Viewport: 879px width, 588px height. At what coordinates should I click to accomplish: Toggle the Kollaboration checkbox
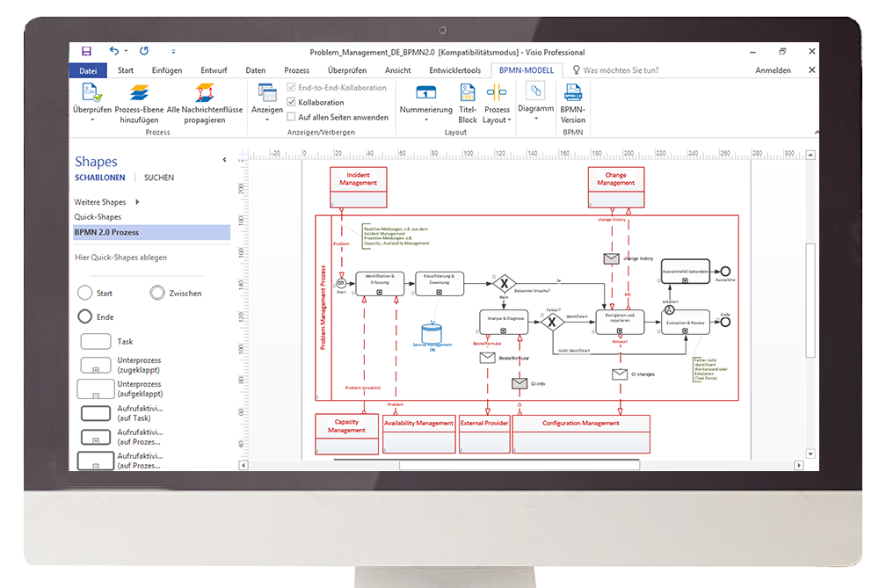click(x=291, y=102)
